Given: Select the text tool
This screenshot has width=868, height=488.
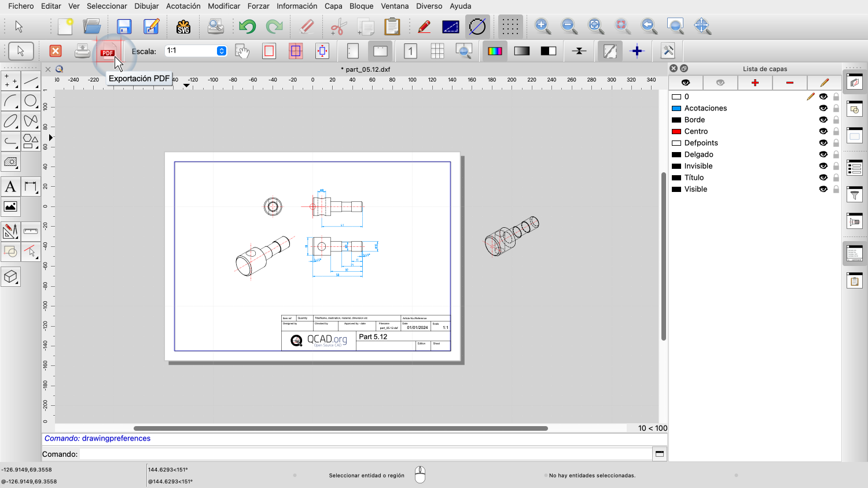Looking at the screenshot, I should coord(10,187).
